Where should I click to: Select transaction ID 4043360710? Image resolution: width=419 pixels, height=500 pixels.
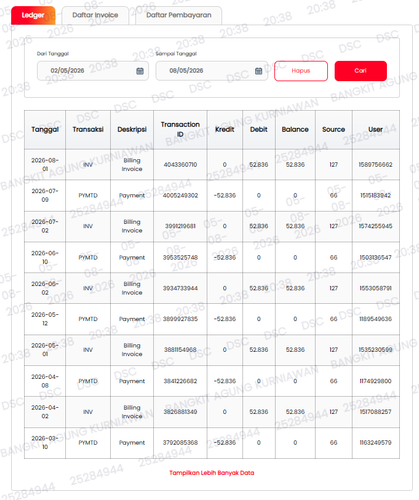pos(180,165)
